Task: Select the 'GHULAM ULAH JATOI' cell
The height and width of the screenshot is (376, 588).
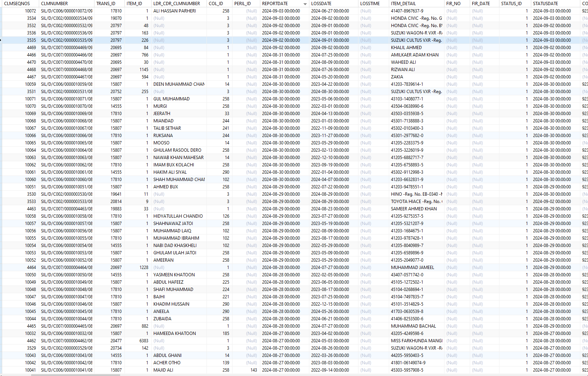Action: click(x=179, y=253)
